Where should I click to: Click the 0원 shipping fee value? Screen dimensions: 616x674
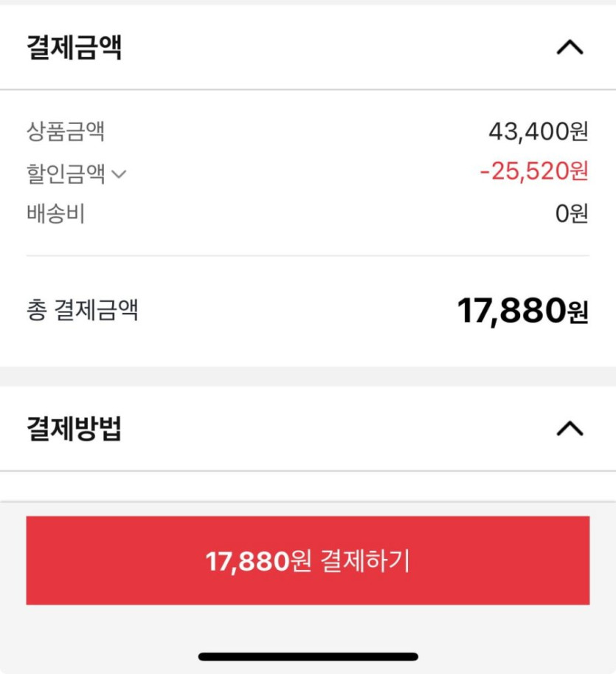click(572, 214)
